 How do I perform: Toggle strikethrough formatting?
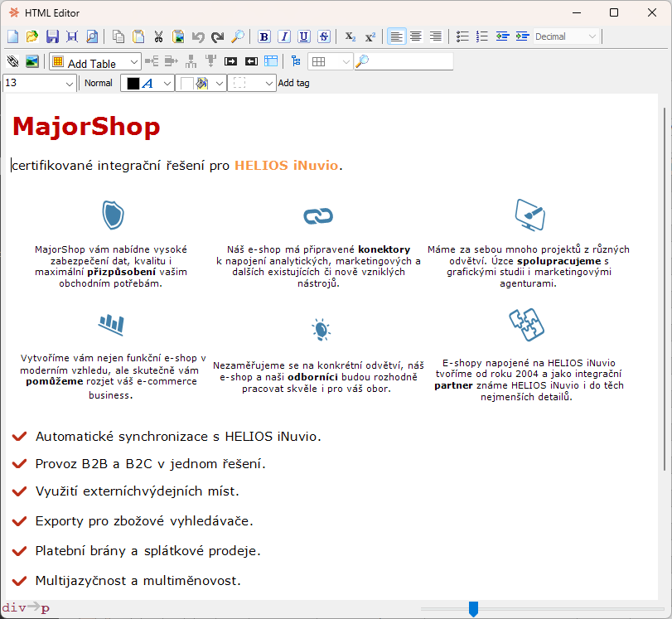(x=324, y=36)
